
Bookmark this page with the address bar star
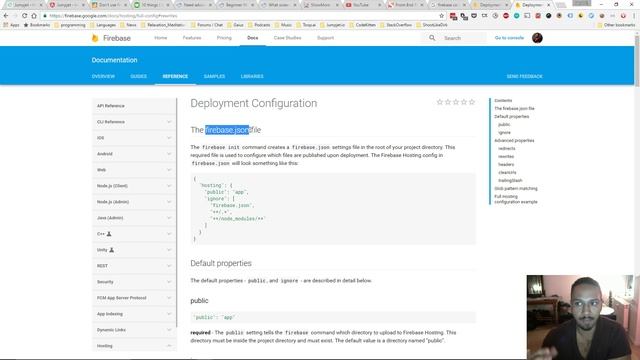[441, 16]
